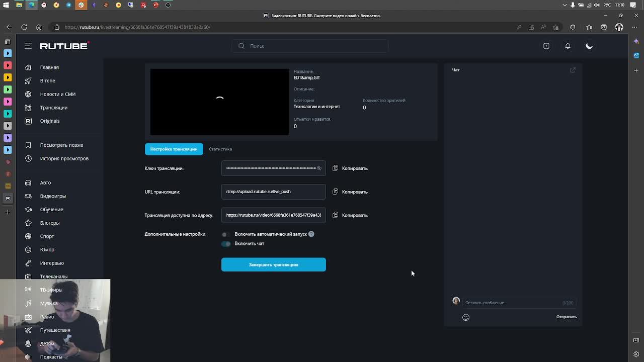Click the Видеоигры gamepad icon
The image size is (644, 362).
coord(28,196)
